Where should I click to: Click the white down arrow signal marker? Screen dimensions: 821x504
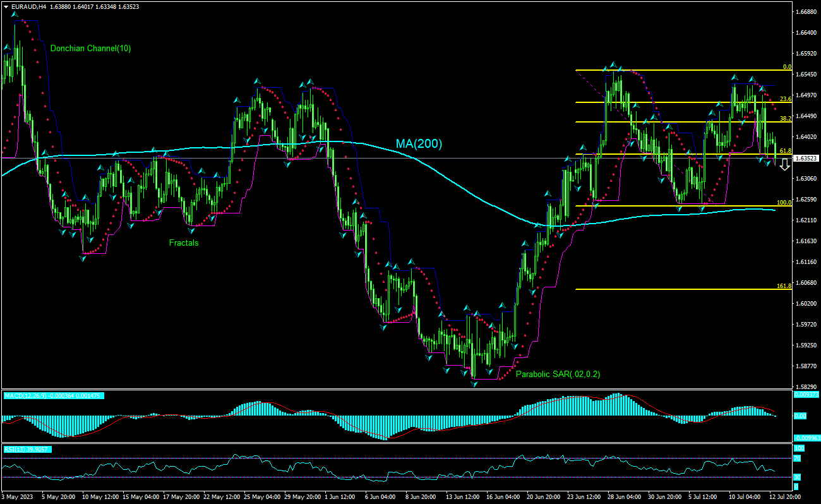point(784,165)
